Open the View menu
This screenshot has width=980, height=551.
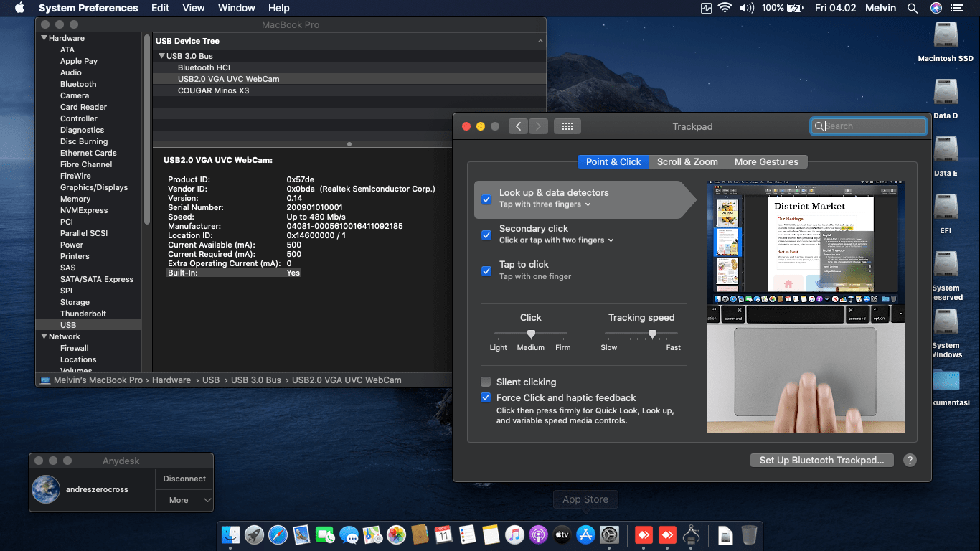[194, 8]
